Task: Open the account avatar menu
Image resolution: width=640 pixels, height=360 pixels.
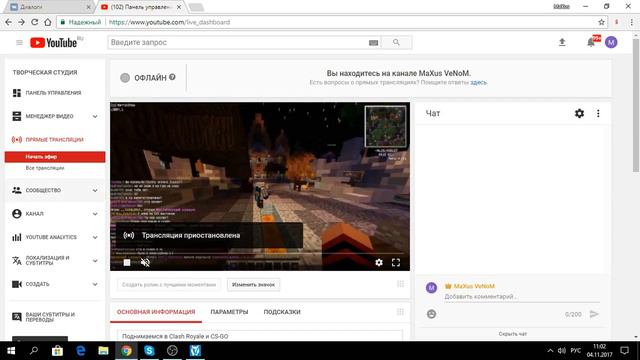Action: click(611, 42)
